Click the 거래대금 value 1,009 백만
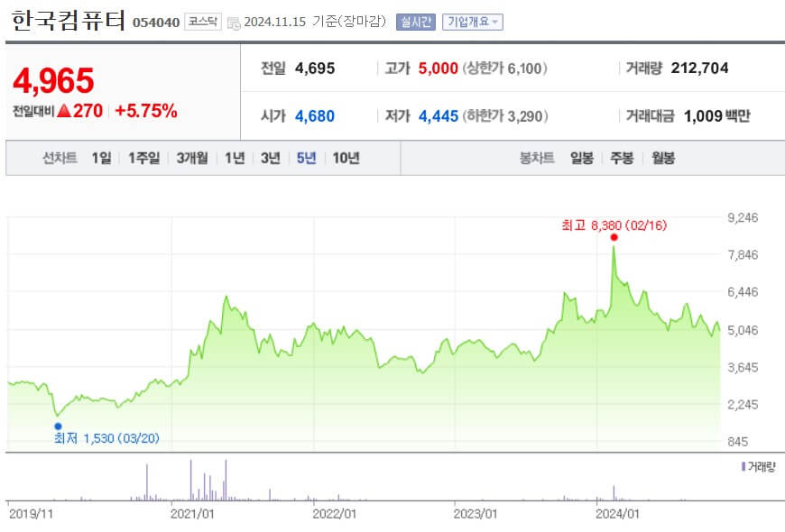785x532 pixels. point(717,116)
